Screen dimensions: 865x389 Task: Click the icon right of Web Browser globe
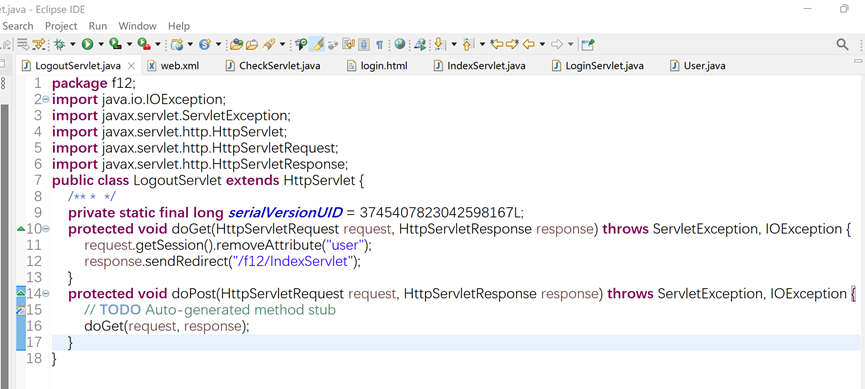coord(420,44)
